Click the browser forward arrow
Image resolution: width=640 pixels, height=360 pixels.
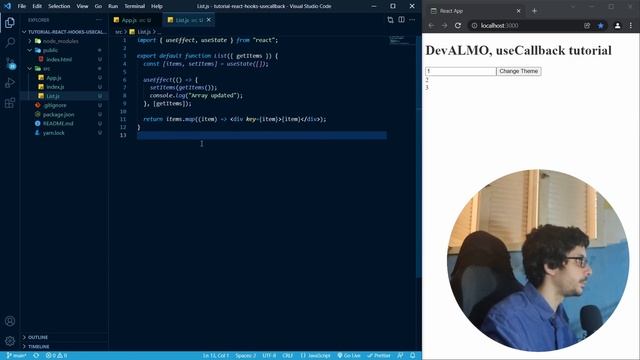tap(444, 25)
